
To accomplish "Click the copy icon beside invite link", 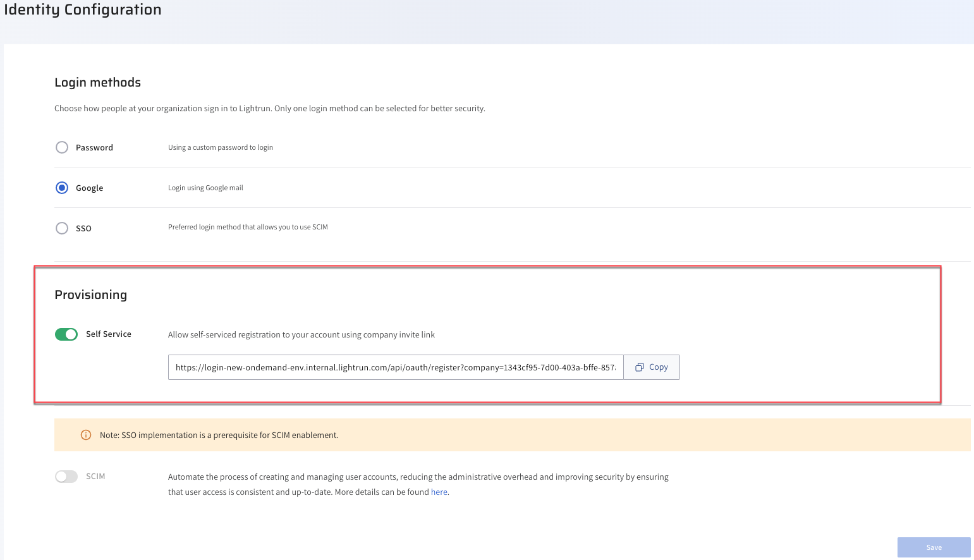I will pyautogui.click(x=640, y=367).
